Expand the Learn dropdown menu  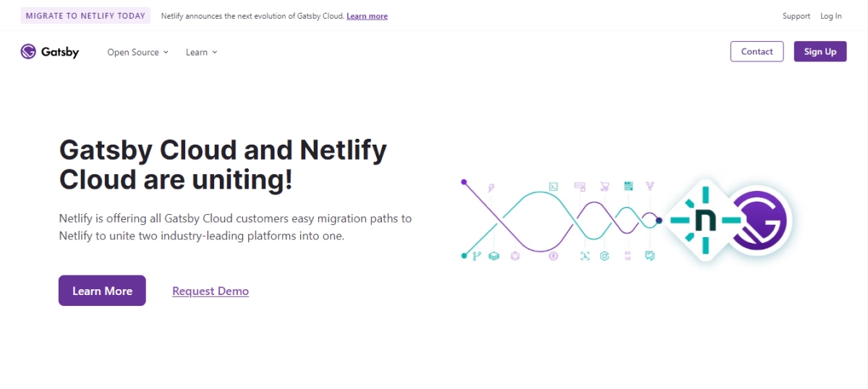pos(201,52)
